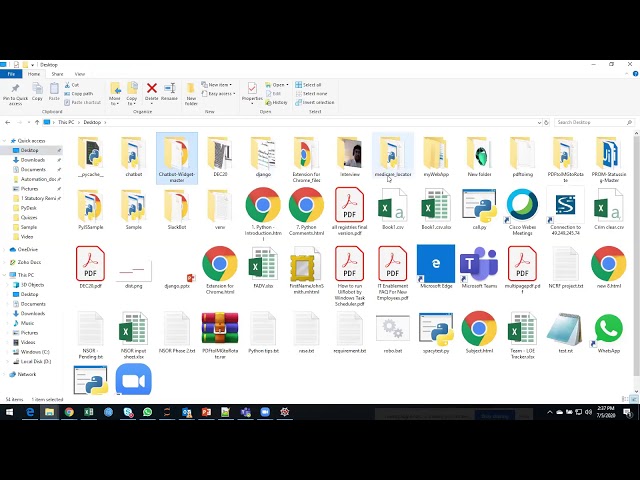The image size is (640, 480).
Task: Open the File menu tab
Action: (x=11, y=74)
